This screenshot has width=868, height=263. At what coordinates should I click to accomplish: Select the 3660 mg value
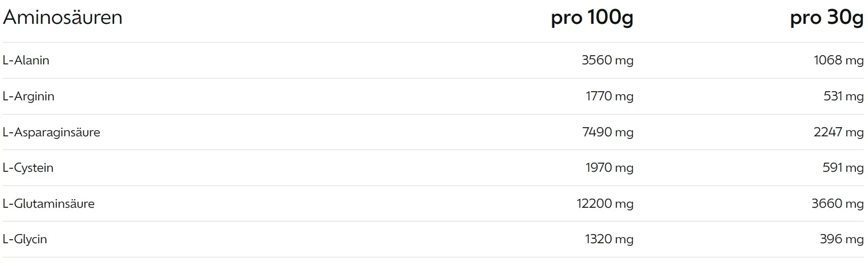[x=838, y=204]
